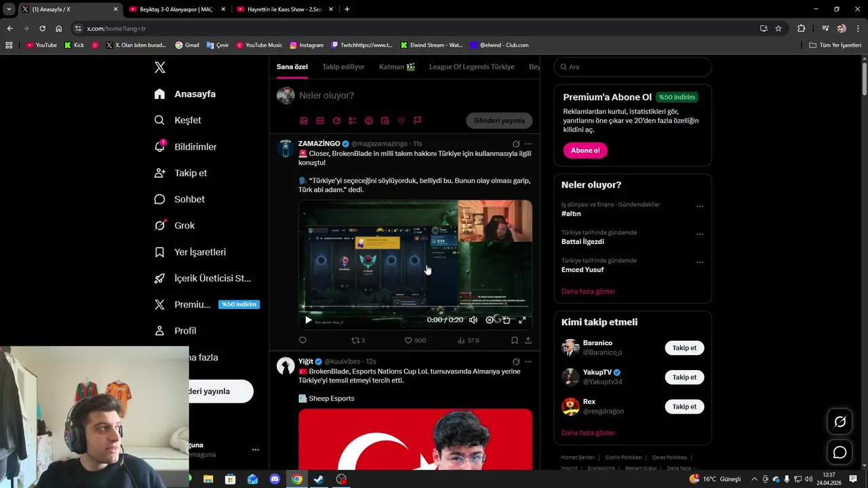Switch to League Of Legends Türkiye tab
The image size is (868, 488).
click(472, 66)
